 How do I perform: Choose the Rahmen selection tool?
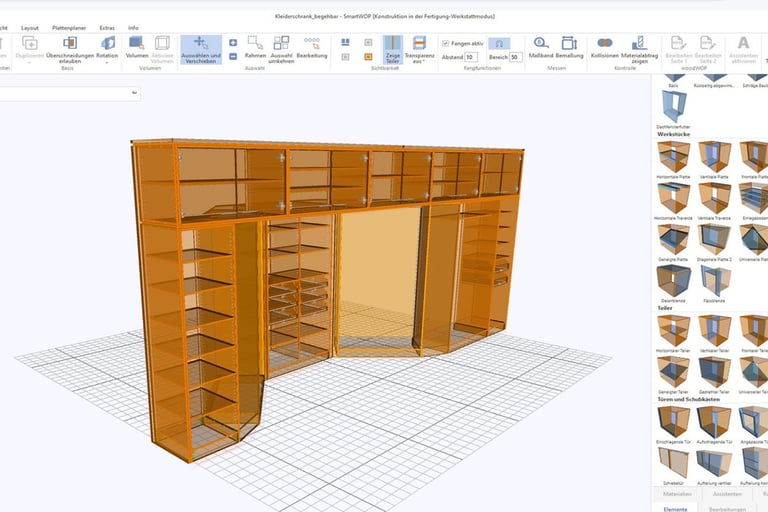pos(255,48)
